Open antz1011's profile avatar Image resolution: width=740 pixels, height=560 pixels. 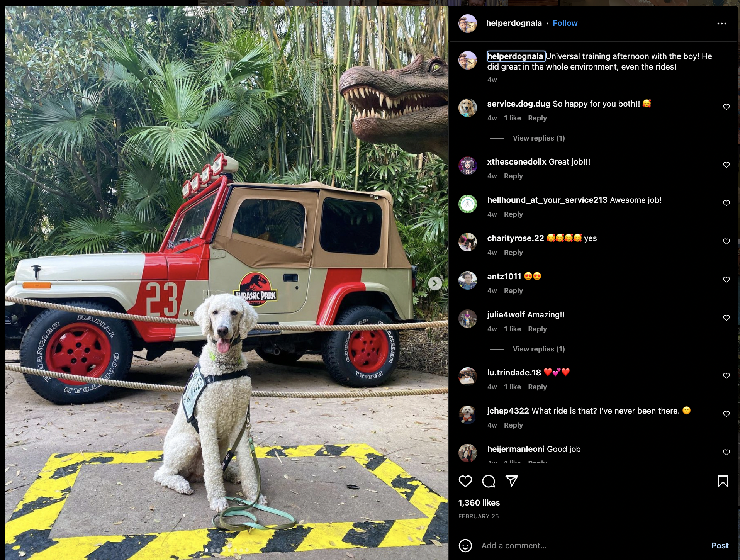point(468,280)
